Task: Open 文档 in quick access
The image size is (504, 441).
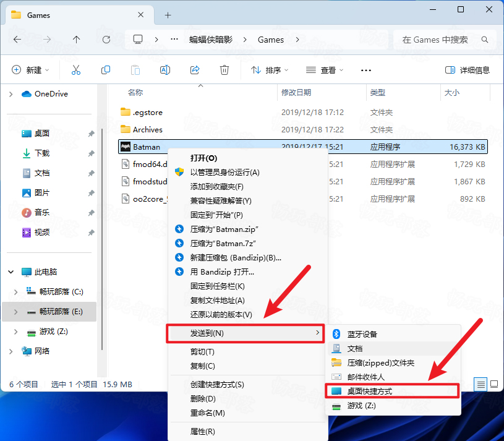Action: [42, 173]
